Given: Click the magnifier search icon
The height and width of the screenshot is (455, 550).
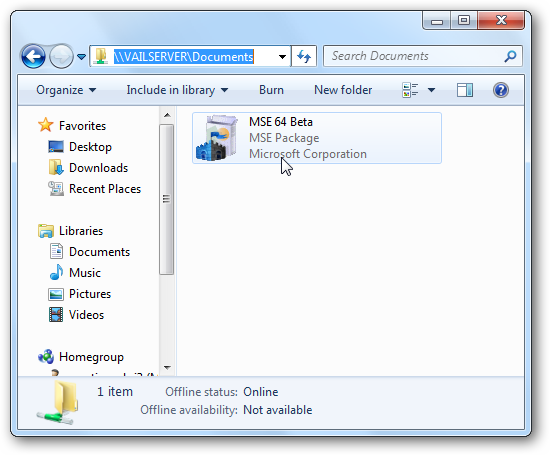Looking at the screenshot, I should coord(510,56).
